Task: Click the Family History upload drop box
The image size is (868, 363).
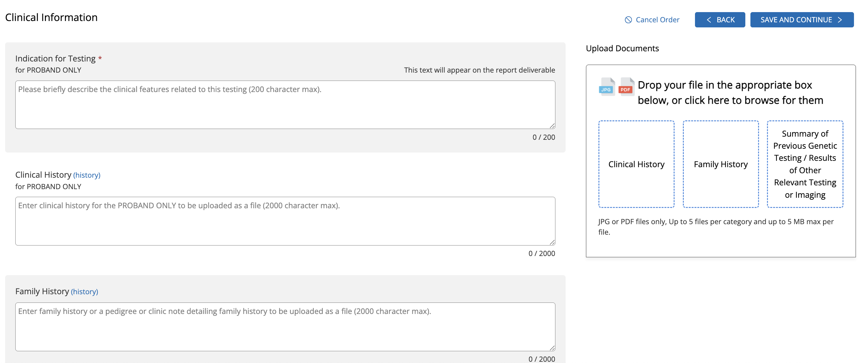Action: click(x=720, y=164)
